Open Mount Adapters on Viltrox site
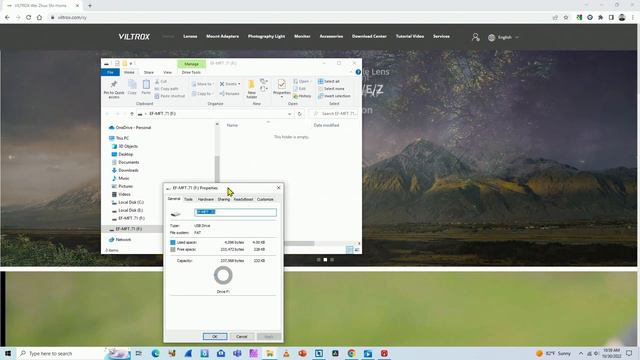Viewport: 640px width, 360px height. 222,36
